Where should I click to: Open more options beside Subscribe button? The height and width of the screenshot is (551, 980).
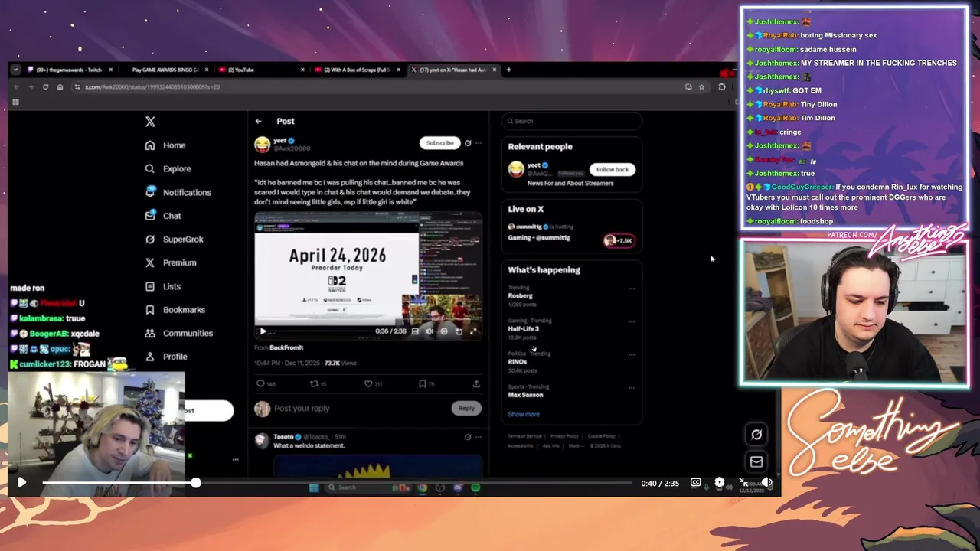(479, 143)
